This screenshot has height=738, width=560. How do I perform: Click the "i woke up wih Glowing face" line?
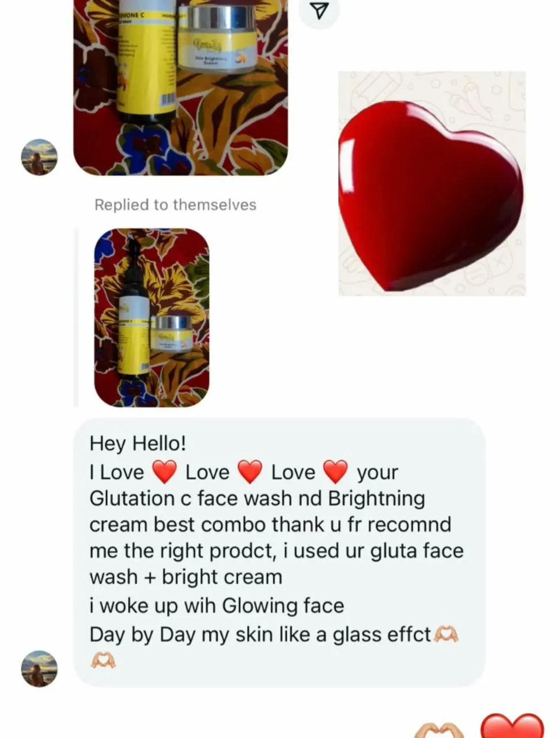point(217,605)
